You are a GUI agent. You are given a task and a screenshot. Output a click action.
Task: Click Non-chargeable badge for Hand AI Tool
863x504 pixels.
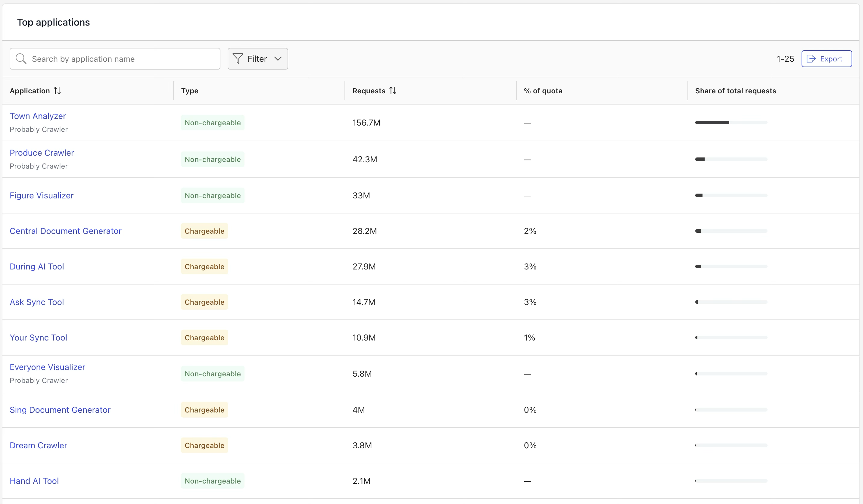tap(213, 481)
